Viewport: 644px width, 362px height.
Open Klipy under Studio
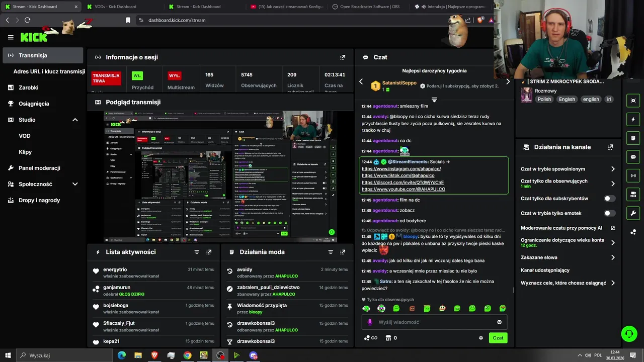click(25, 152)
